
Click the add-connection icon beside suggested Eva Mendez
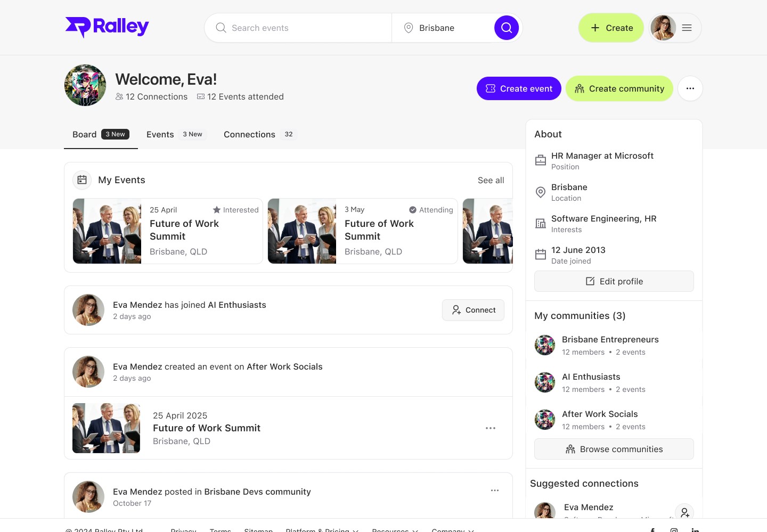pos(684,512)
